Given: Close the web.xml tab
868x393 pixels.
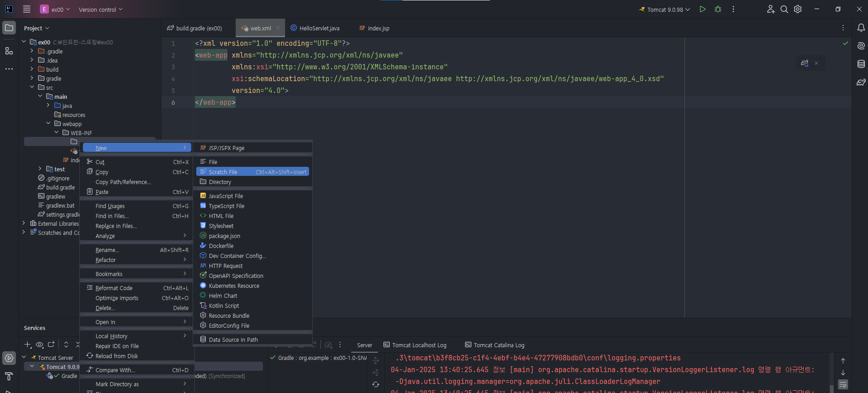Looking at the screenshot, I should (x=278, y=28).
